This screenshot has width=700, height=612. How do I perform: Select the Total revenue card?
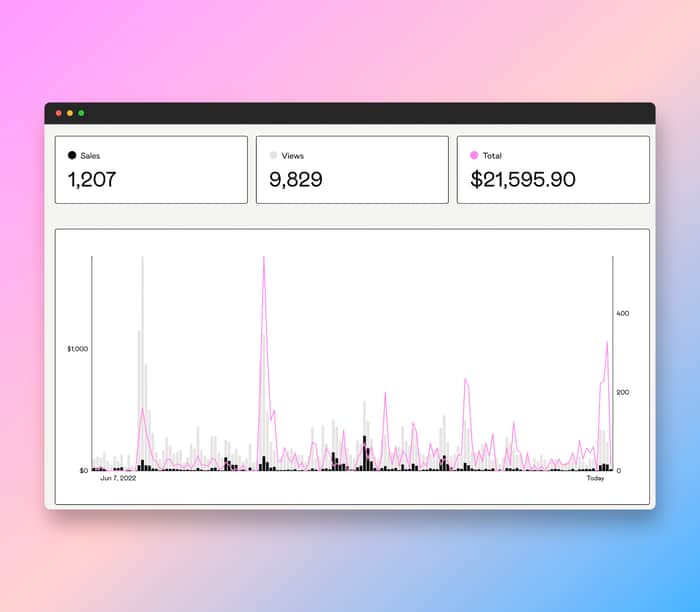[553, 170]
